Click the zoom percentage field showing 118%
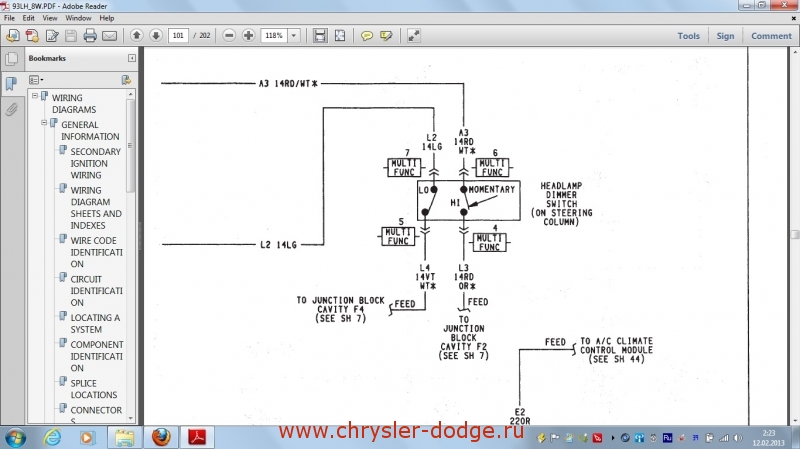Viewport: 800px width, 449px height. click(274, 35)
